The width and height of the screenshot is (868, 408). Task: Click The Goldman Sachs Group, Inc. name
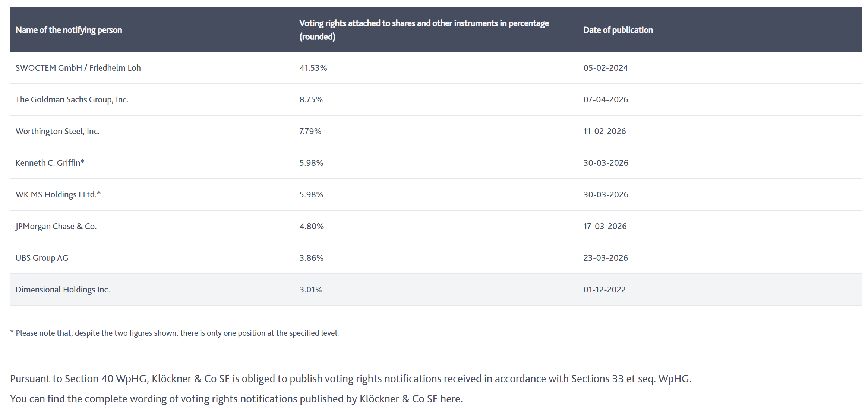pos(72,99)
